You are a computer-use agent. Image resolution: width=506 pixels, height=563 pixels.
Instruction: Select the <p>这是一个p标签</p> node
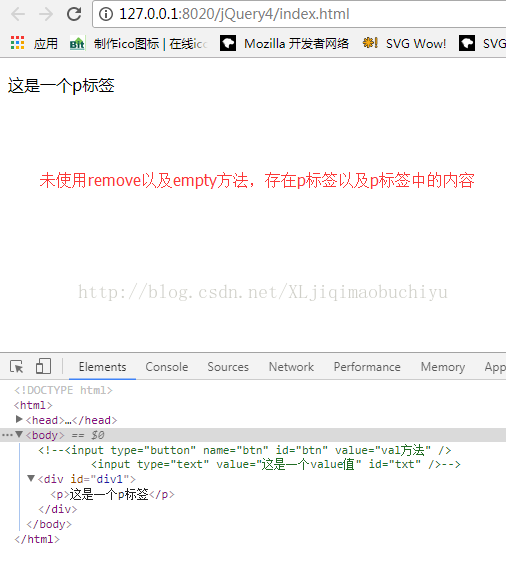112,495
